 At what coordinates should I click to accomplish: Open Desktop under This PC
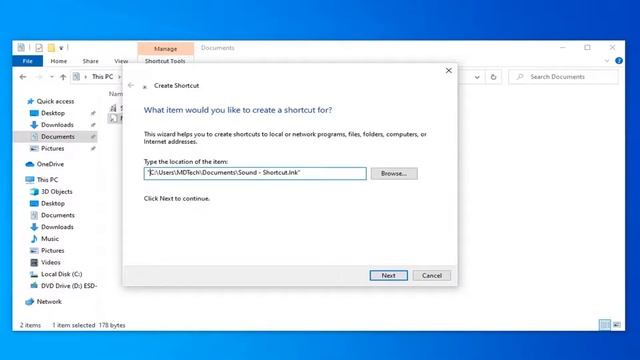coord(53,203)
